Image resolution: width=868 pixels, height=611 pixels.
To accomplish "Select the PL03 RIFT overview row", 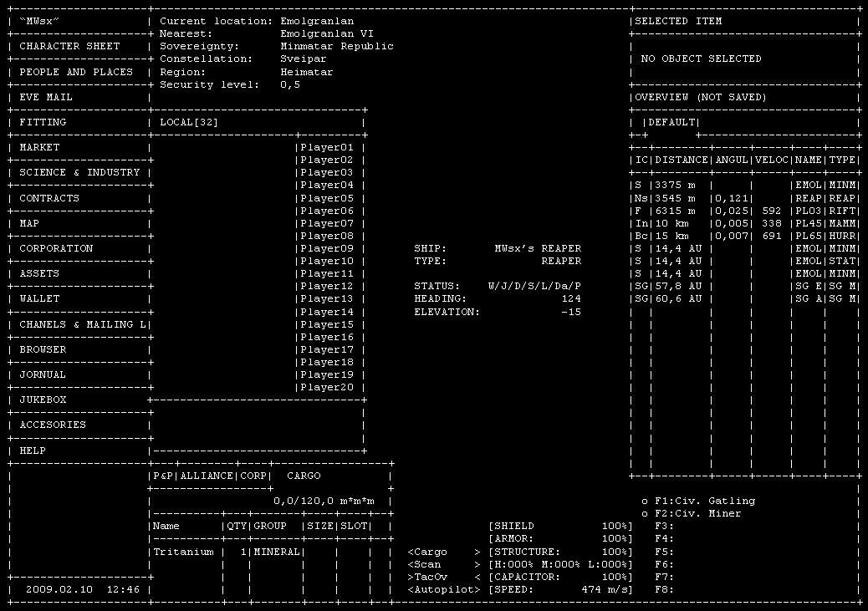I will 745,211.
